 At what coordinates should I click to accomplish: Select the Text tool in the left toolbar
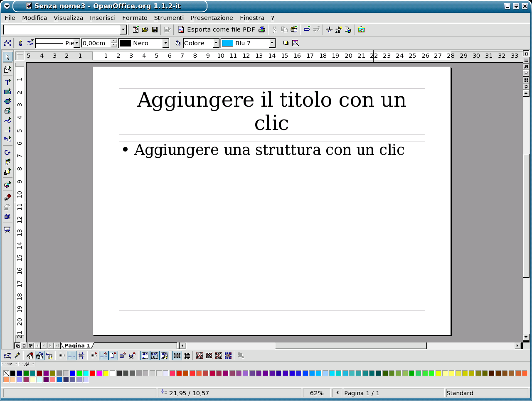(x=7, y=82)
